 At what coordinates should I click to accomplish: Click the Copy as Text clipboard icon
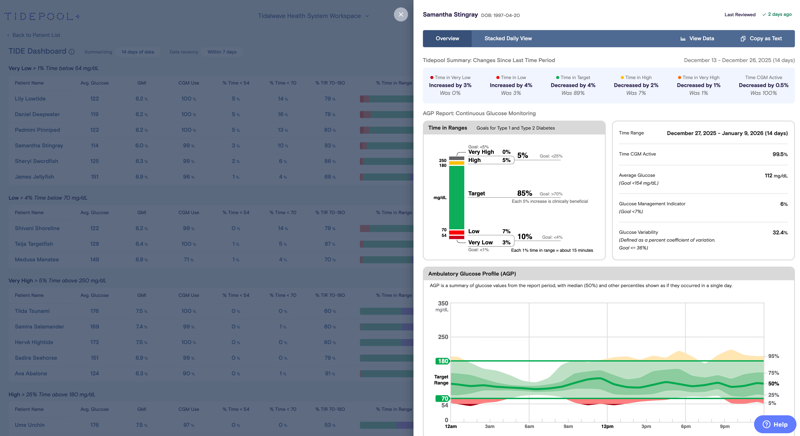pyautogui.click(x=743, y=39)
